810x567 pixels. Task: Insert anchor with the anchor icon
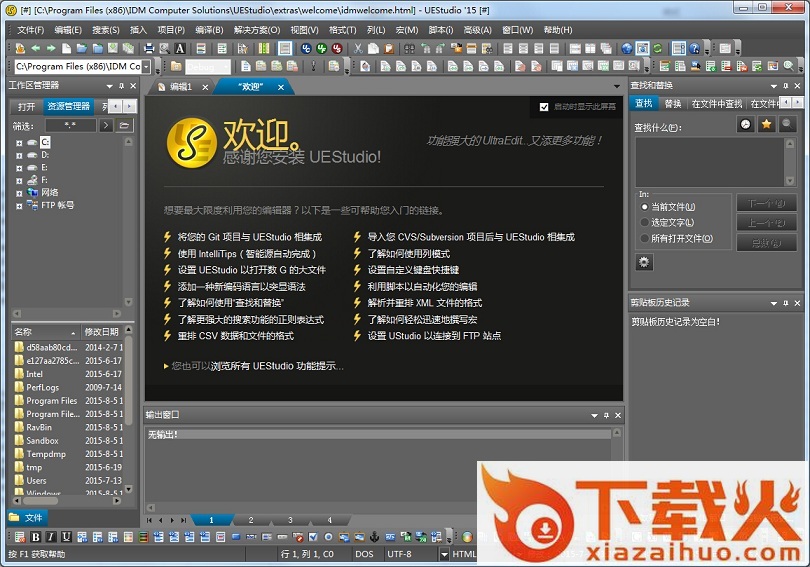375,537
